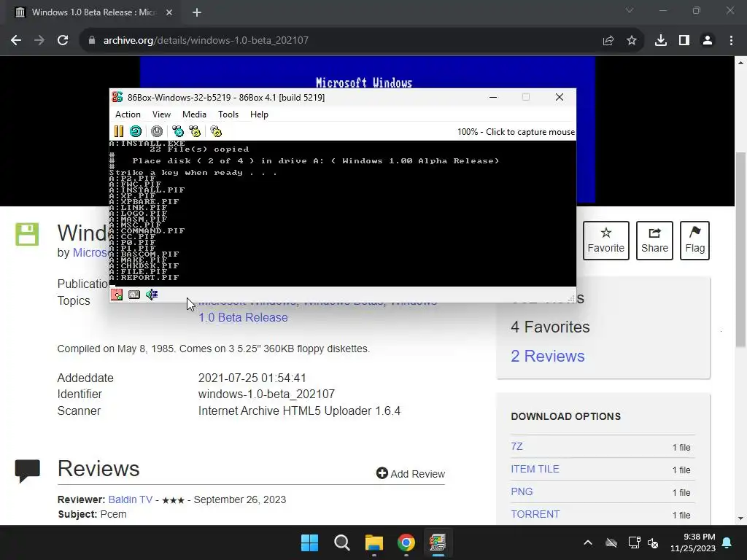This screenshot has width=747, height=560.
Task: Click the identifier value 'windows-1.0-beta_202107'
Action: pos(266,394)
